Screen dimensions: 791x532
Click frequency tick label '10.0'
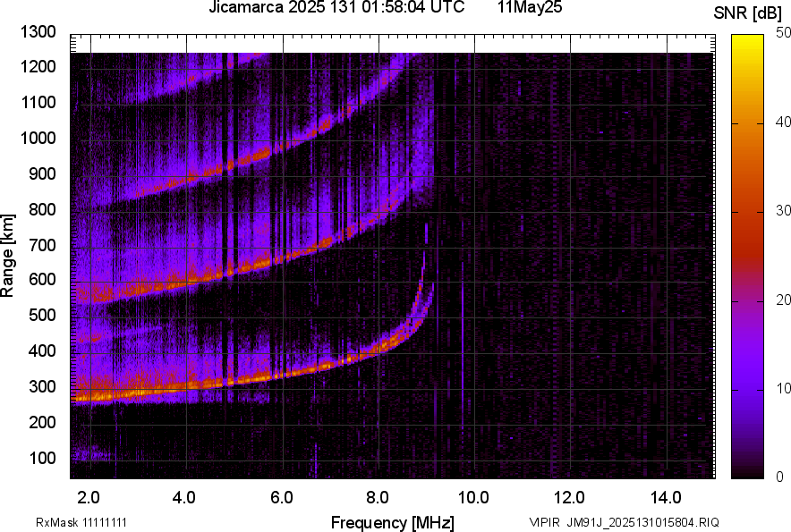473,498
